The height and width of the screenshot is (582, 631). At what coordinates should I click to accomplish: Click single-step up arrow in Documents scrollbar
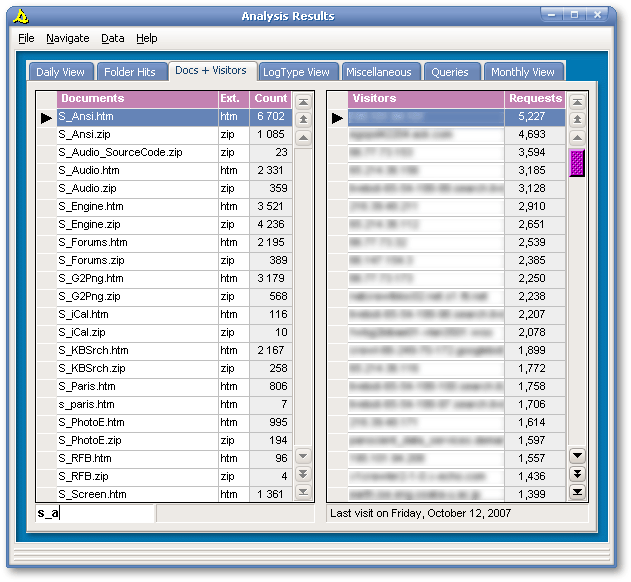pyautogui.click(x=303, y=137)
